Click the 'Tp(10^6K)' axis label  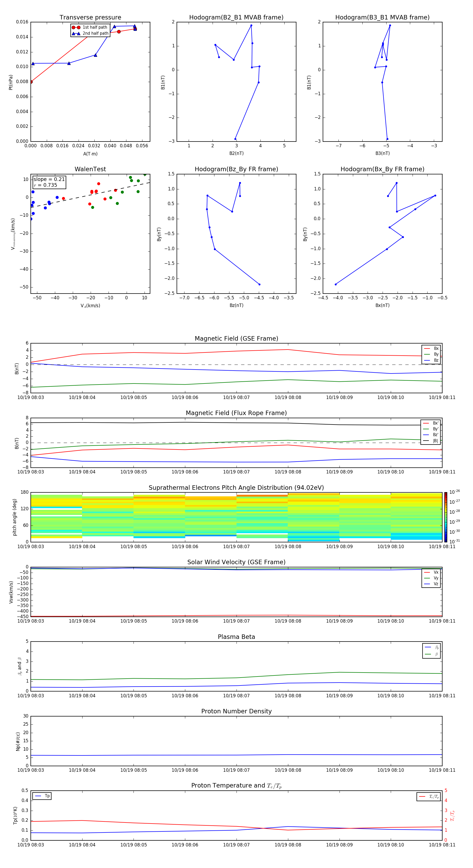pyautogui.click(x=15, y=815)
